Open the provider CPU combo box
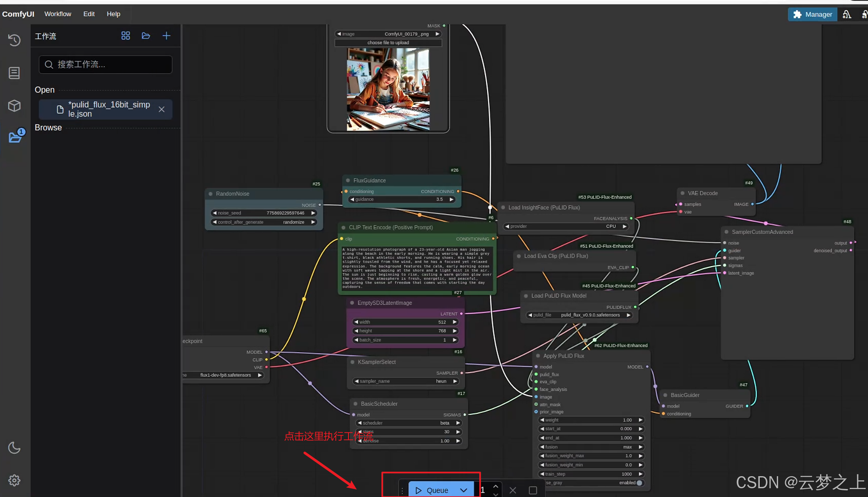 click(566, 226)
